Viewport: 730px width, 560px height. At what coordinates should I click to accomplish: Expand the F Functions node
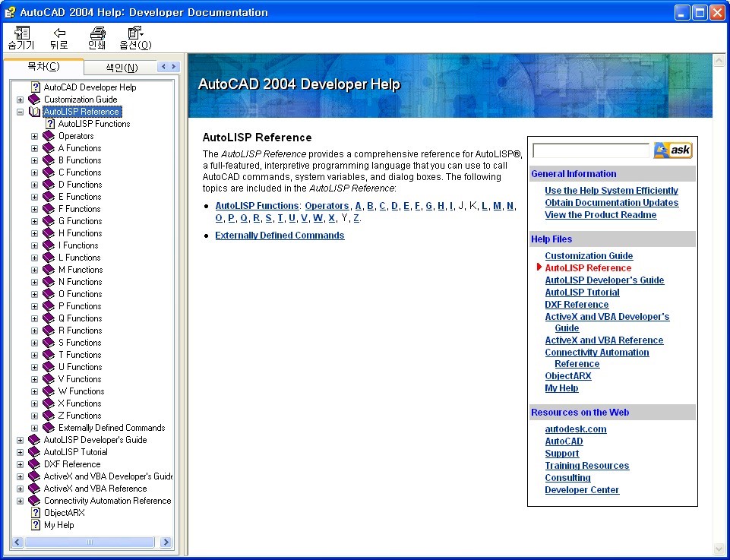tap(34, 209)
